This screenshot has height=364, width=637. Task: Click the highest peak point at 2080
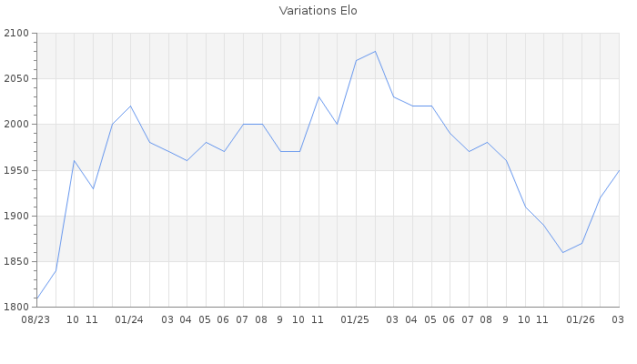coord(375,51)
